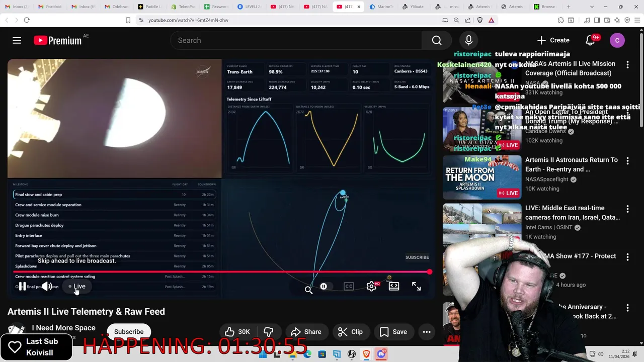Clip the video
644x362 pixels.
[350, 332]
